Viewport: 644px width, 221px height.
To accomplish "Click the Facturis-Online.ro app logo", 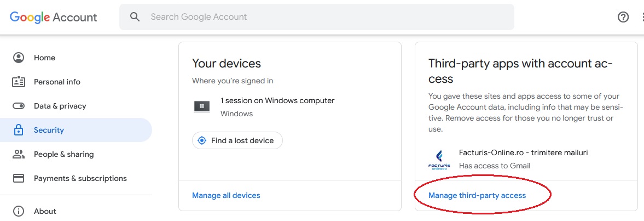I will click(x=439, y=160).
